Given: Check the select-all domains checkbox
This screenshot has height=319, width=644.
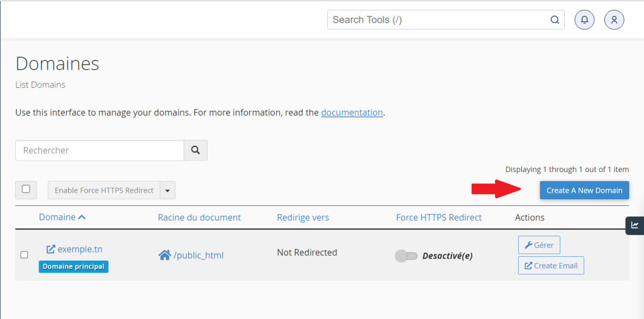Looking at the screenshot, I should coord(26,189).
